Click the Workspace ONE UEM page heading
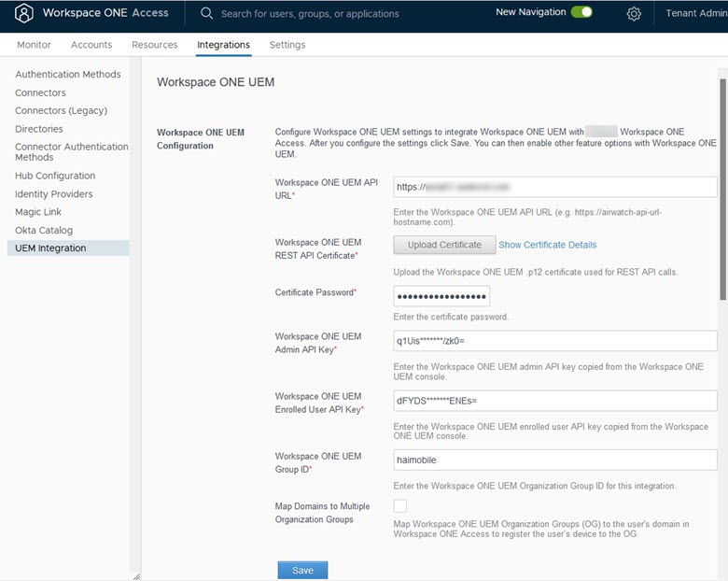Screen dimensions: 728x581 216,82
